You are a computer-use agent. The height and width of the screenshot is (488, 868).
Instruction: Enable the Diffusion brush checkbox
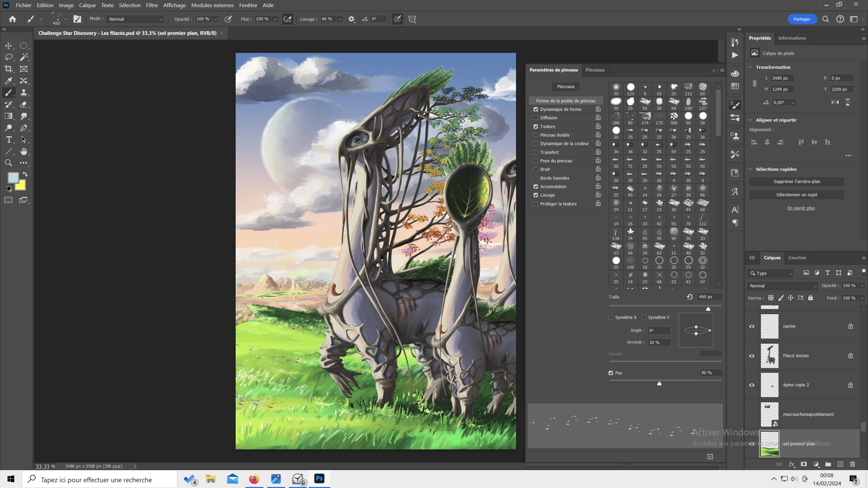pos(536,118)
